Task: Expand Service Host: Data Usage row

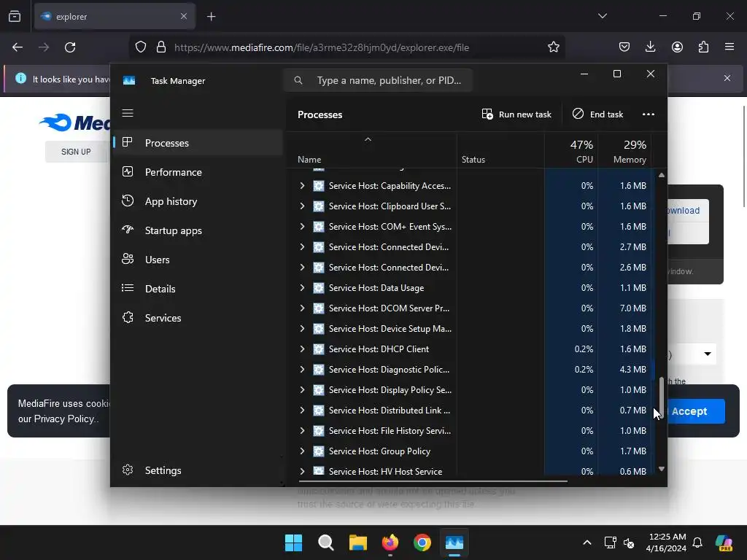Action: click(302, 287)
